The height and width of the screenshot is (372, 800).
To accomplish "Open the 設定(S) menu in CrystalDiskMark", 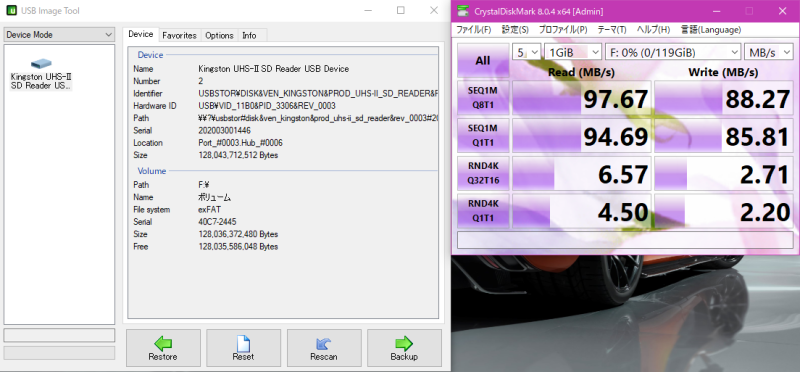I will pyautogui.click(x=515, y=30).
